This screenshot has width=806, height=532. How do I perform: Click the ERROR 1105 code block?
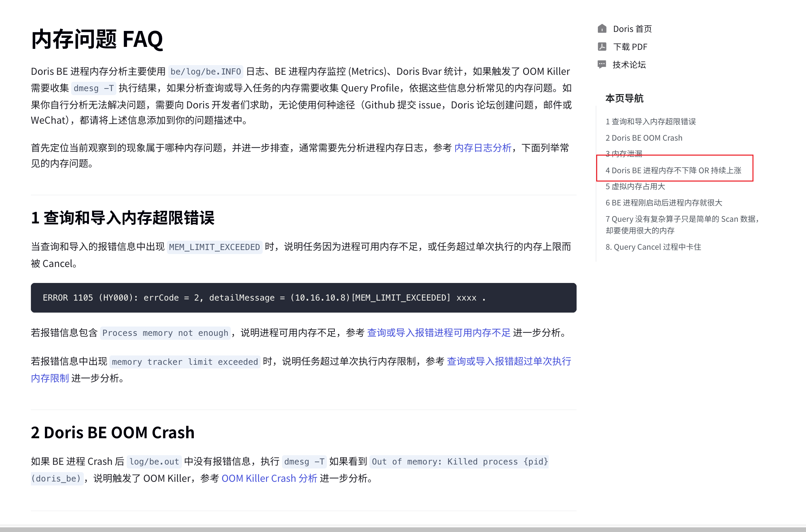tap(304, 298)
